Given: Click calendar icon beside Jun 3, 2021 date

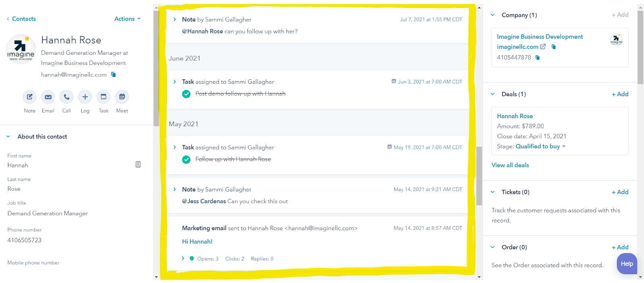Looking at the screenshot, I should [394, 81].
